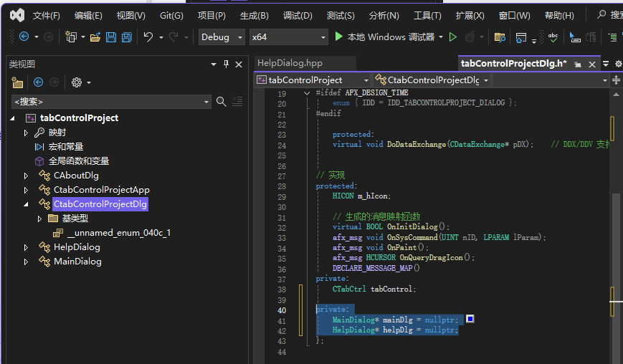
Task: Click Start Without Debugging outline play icon
Action: tap(453, 37)
